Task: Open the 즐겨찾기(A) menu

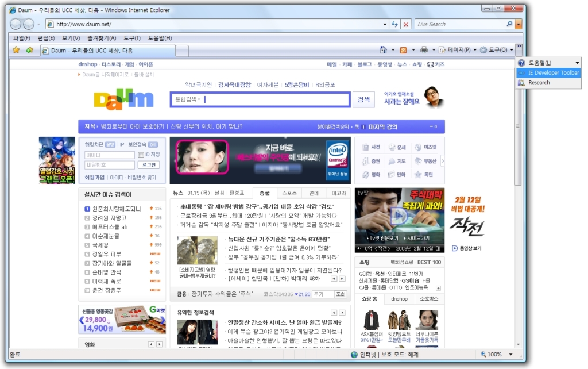Action: (x=102, y=38)
